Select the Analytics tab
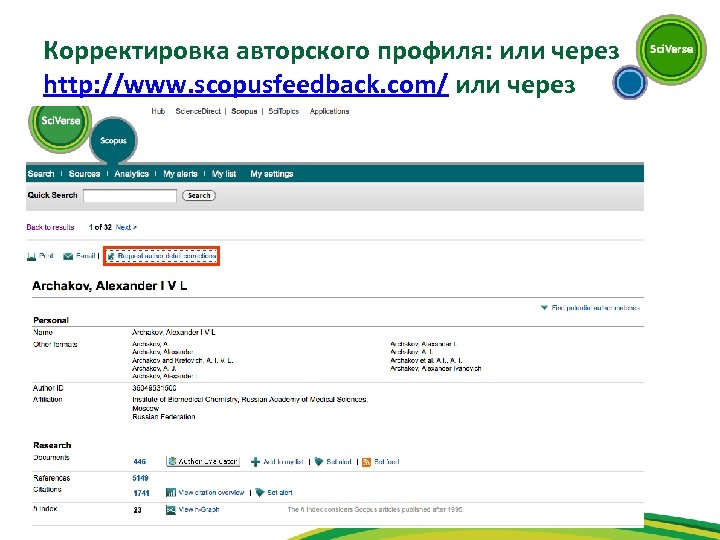Screen dimensions: 720x540 point(131,174)
